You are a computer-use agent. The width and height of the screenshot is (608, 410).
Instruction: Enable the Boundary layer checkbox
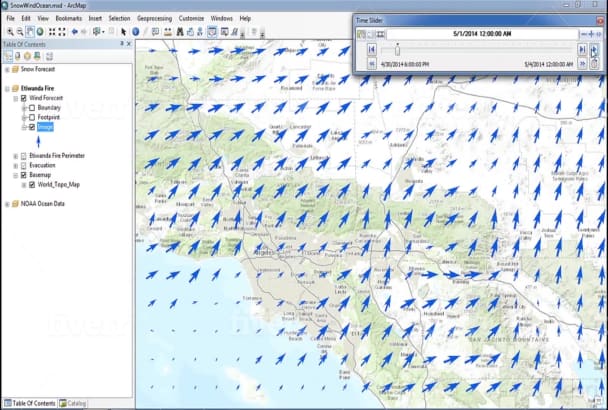[32, 108]
